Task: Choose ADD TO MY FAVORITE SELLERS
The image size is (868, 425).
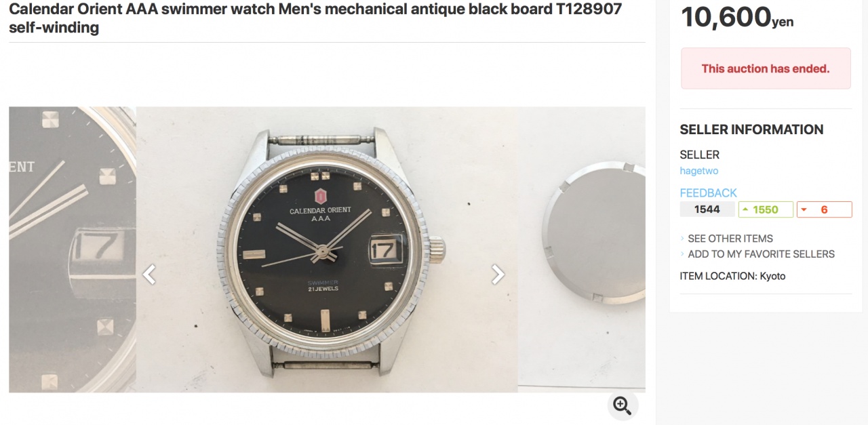Action: click(x=761, y=254)
